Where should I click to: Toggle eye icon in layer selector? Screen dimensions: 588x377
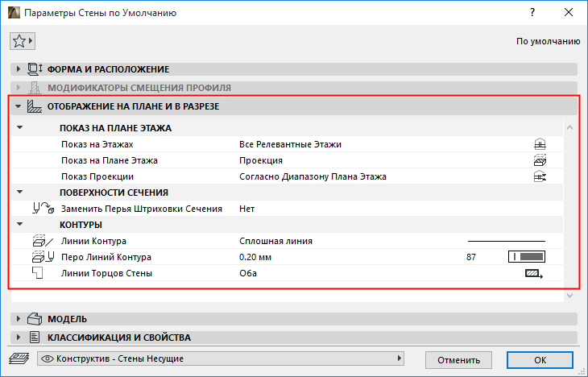click(x=48, y=358)
